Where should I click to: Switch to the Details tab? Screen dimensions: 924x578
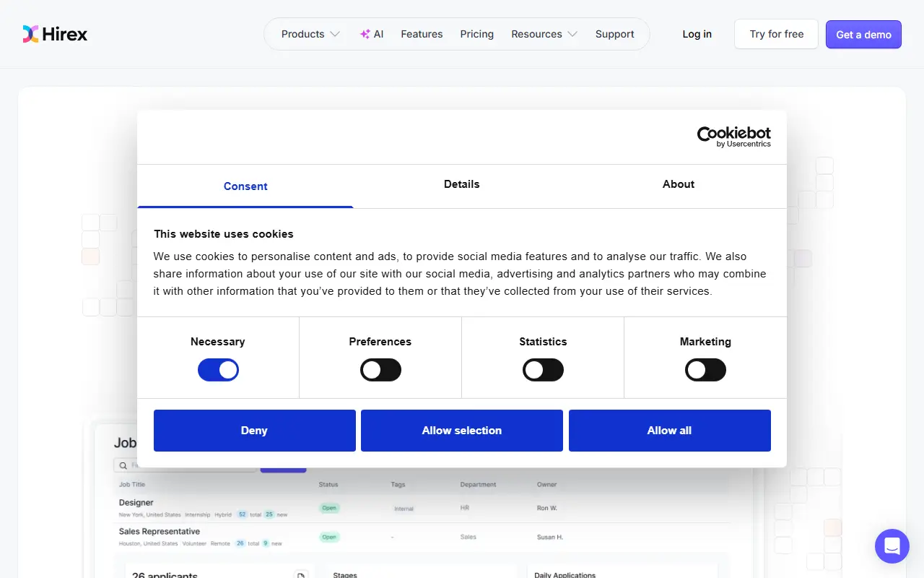[462, 185]
